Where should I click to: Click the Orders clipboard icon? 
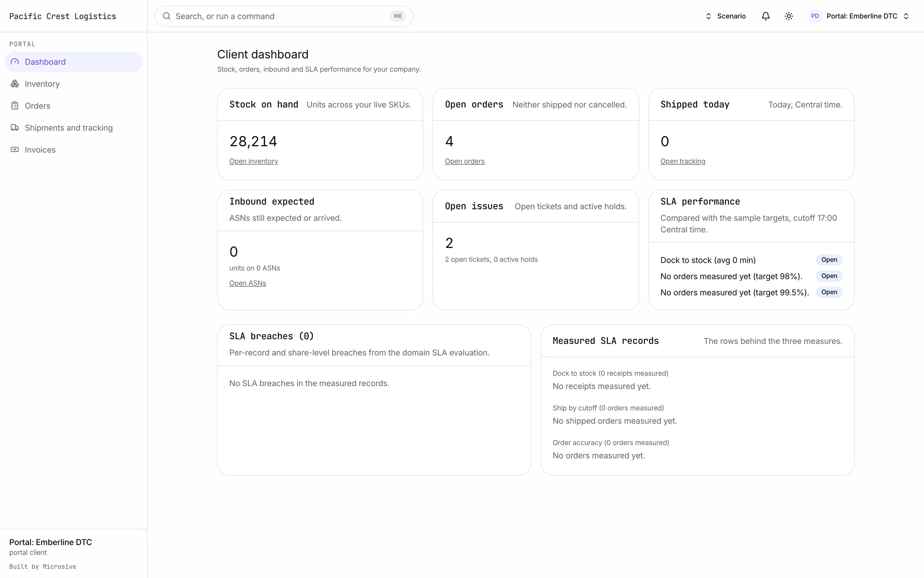14,106
